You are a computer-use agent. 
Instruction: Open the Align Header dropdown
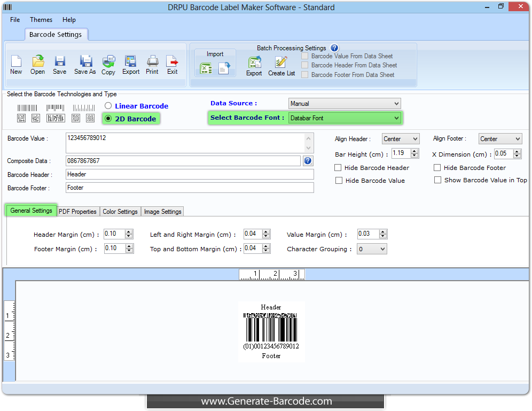(401, 139)
